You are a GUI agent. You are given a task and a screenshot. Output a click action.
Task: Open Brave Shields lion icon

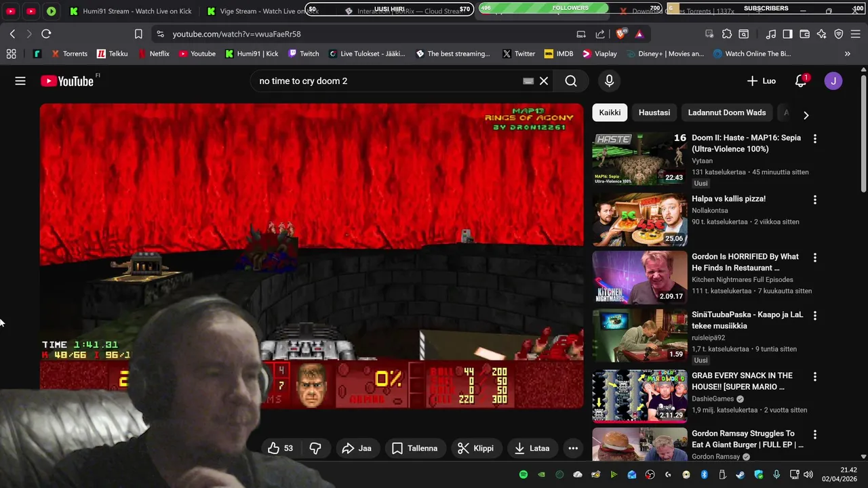coord(620,34)
